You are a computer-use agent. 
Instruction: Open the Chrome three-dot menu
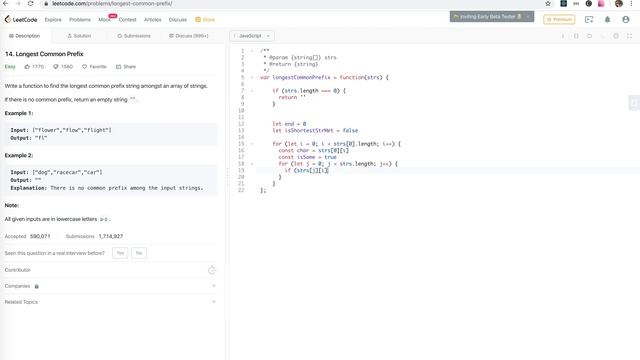pos(631,4)
